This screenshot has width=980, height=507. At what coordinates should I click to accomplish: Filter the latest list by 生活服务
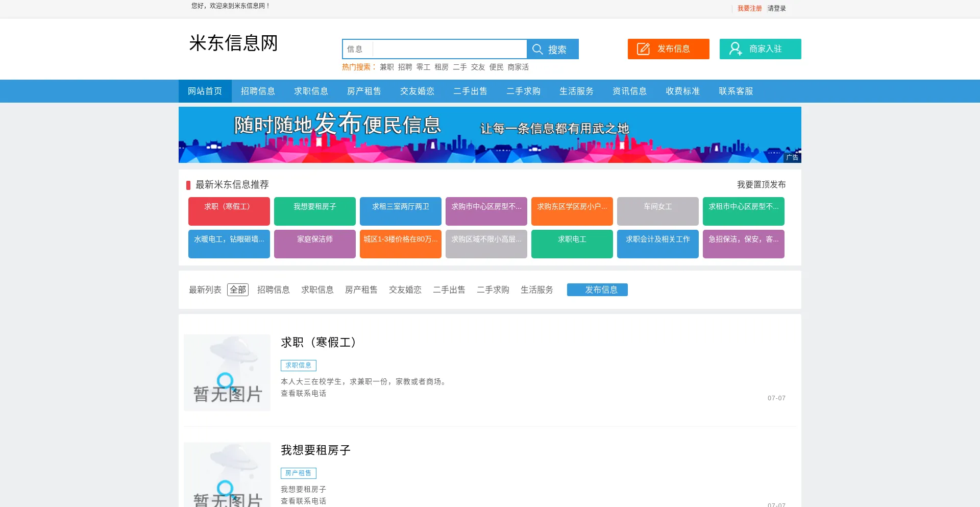537,289
